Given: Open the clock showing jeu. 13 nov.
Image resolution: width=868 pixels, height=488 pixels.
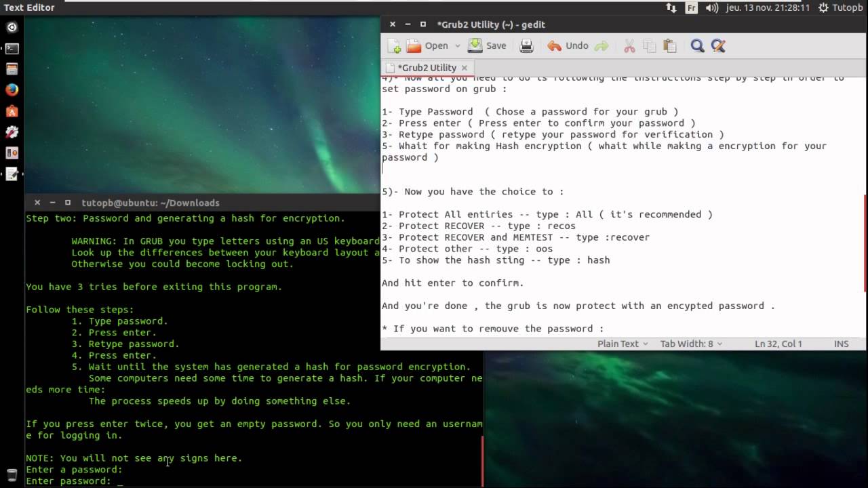Looking at the screenshot, I should click(x=768, y=7).
